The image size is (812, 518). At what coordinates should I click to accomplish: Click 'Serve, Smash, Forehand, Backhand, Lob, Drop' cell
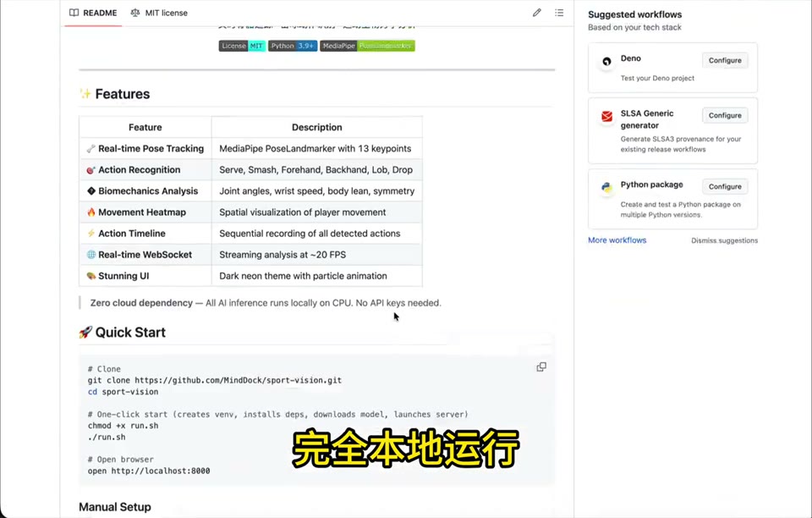pos(315,170)
